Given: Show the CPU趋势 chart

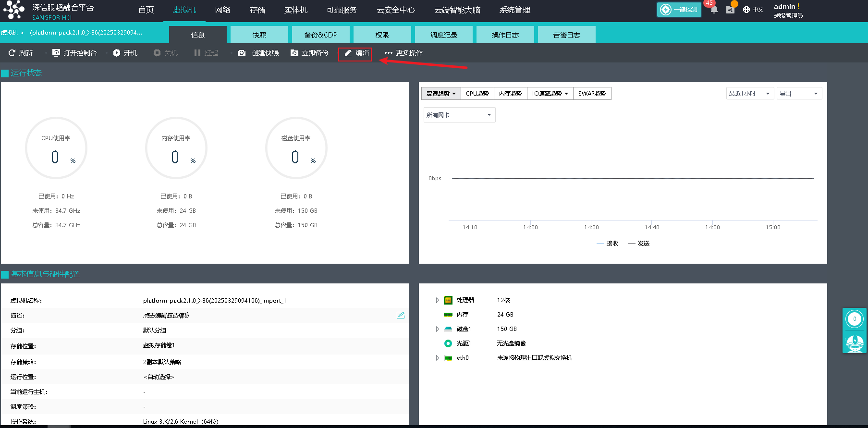Looking at the screenshot, I should pos(477,94).
